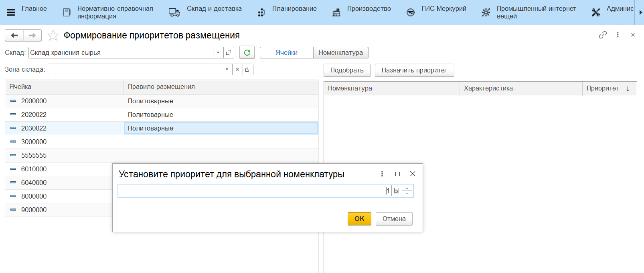Select cell row 3000000
Image resolution: width=644 pixels, height=273 pixels.
pyautogui.click(x=34, y=142)
